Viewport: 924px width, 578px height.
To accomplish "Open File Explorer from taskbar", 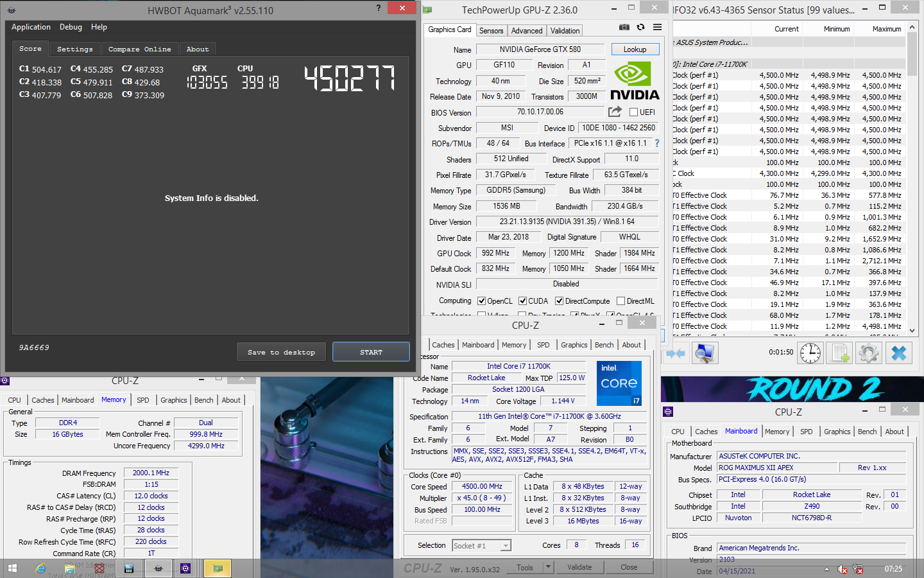I will click(x=70, y=568).
